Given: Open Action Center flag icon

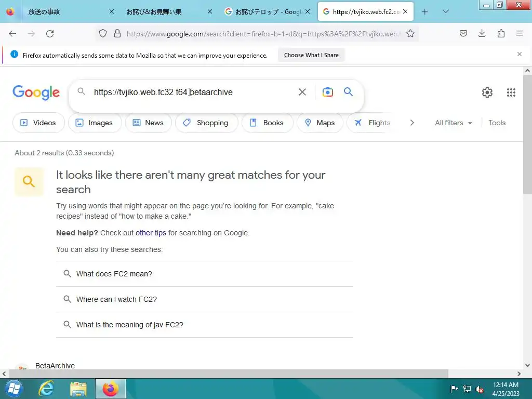Looking at the screenshot, I should pyautogui.click(x=454, y=389).
